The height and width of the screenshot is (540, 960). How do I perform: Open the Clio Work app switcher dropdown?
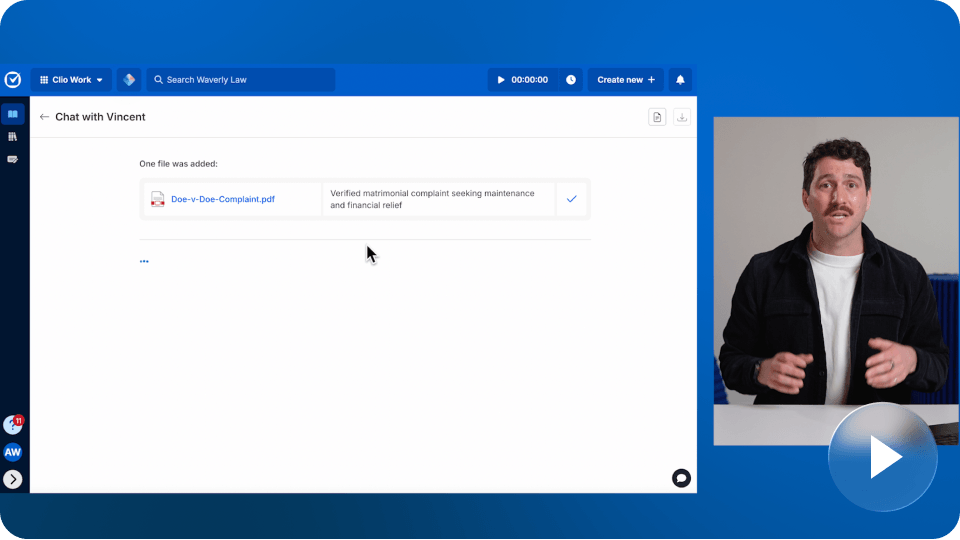click(x=71, y=80)
